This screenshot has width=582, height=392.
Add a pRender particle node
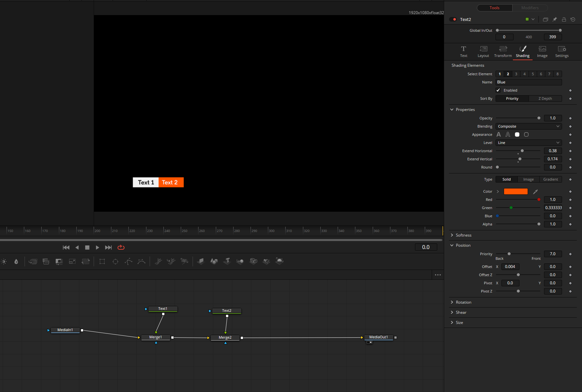[x=184, y=261]
